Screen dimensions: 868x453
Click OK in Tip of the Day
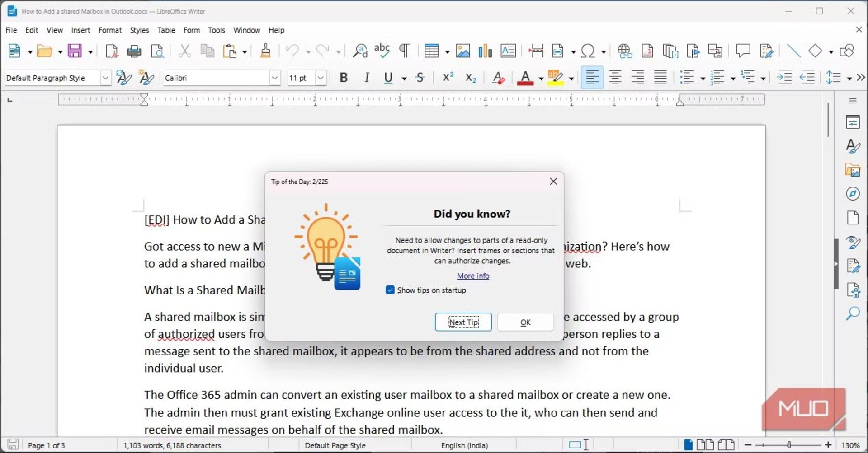(x=525, y=322)
